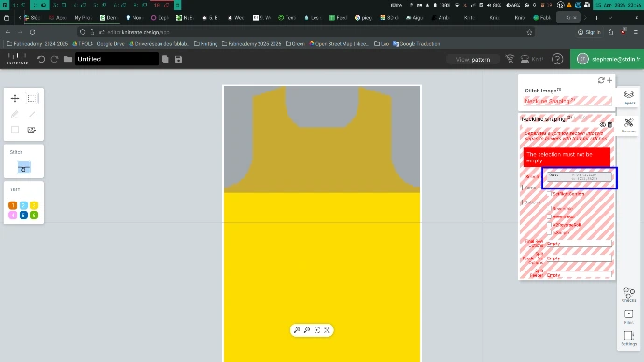Pick yarn color 5 dark blue swatch
The height and width of the screenshot is (362, 644).
[x=23, y=216]
